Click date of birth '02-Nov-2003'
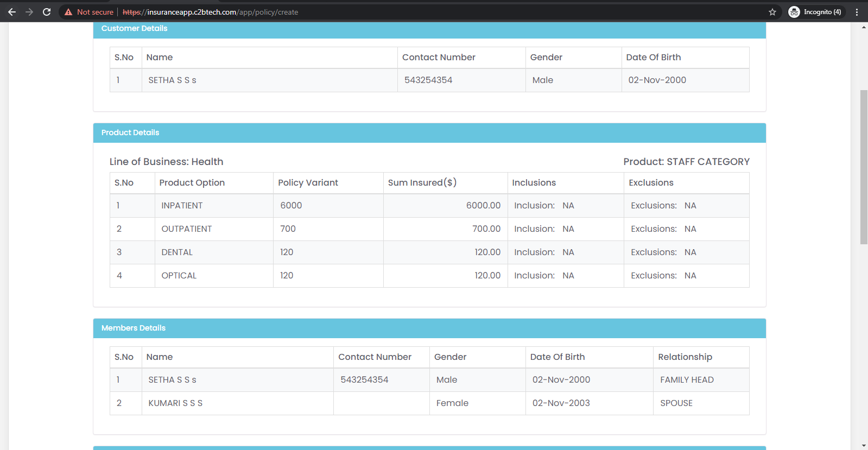This screenshot has height=450, width=868. (561, 403)
